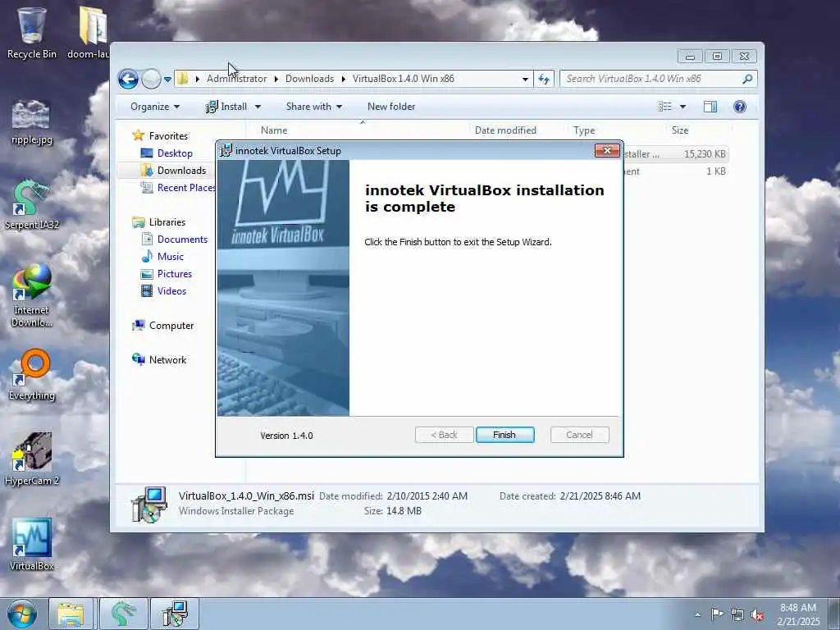Image resolution: width=840 pixels, height=630 pixels.
Task: Open Explorer help icon
Action: click(740, 107)
